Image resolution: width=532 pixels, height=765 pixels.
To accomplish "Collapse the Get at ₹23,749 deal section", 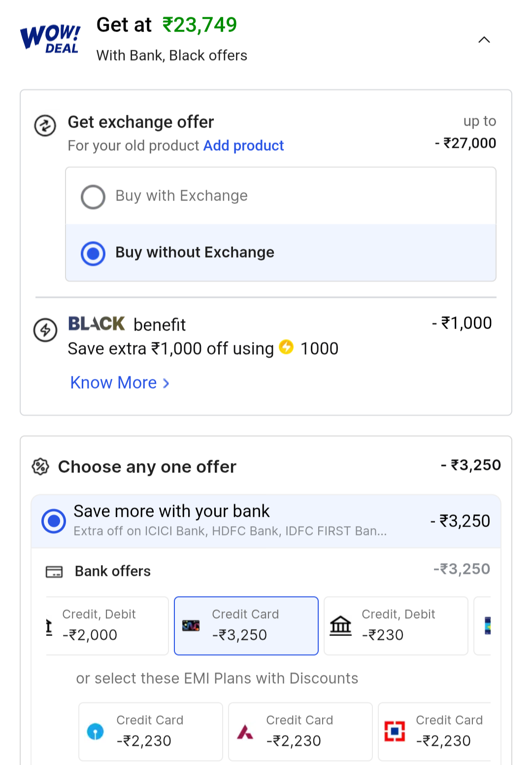I will point(484,40).
